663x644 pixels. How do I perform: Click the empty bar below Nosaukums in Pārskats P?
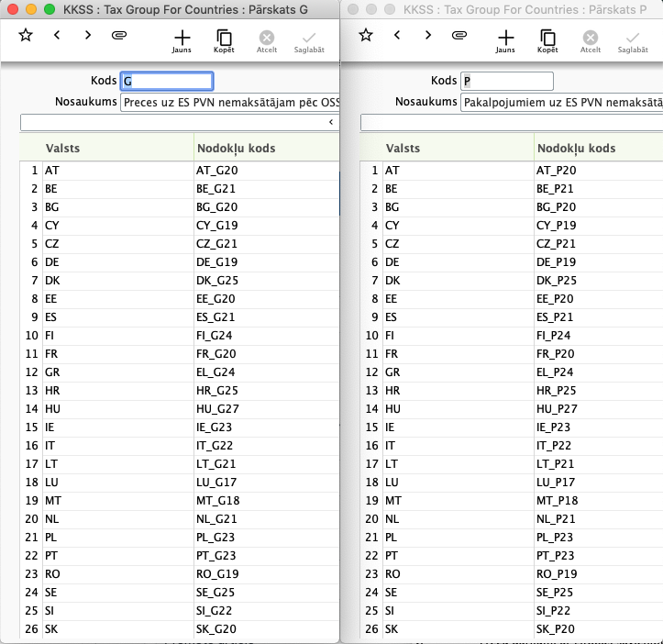click(x=511, y=122)
